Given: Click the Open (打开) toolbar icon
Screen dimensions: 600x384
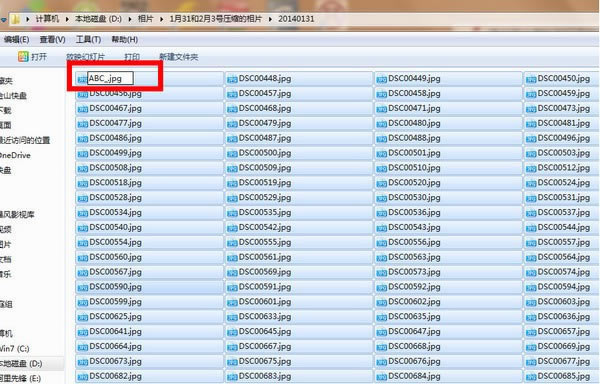Looking at the screenshot, I should pos(23,57).
